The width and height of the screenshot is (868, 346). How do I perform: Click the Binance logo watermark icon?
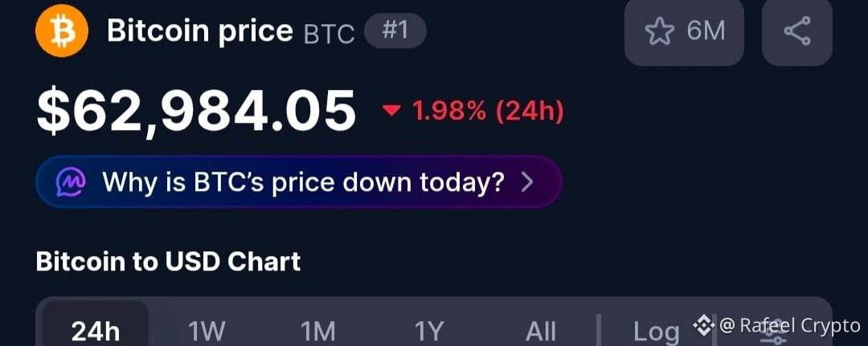pos(704,325)
